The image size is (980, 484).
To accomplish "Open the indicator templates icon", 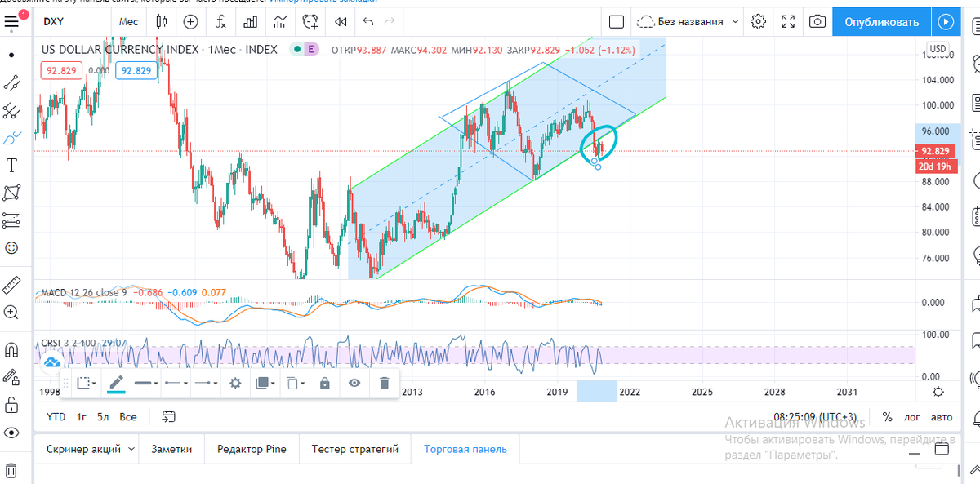I will pyautogui.click(x=280, y=21).
